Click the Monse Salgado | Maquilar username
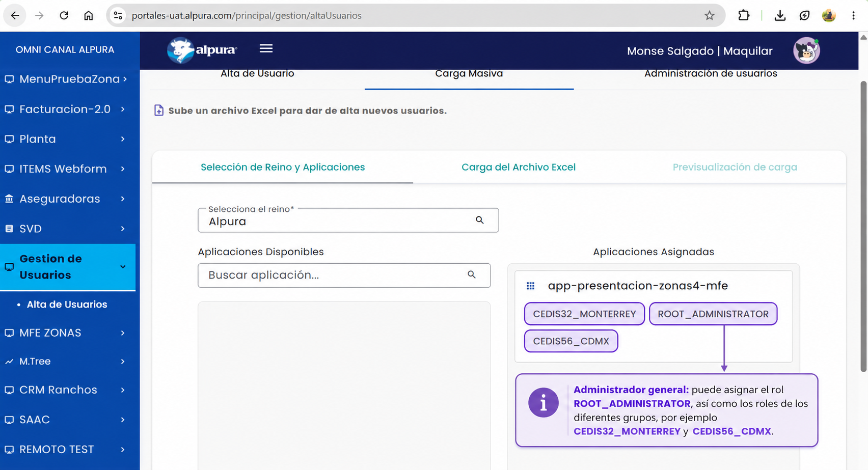868x470 pixels. coord(699,51)
